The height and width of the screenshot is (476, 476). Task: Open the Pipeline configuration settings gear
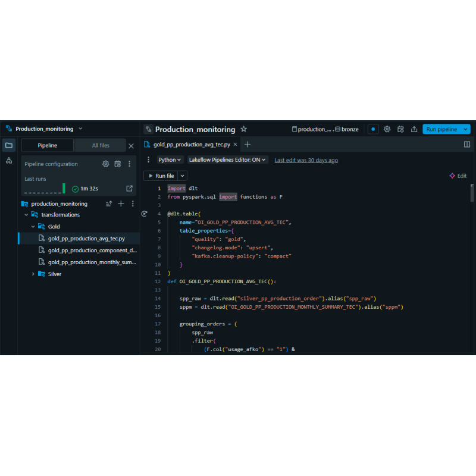pos(106,164)
